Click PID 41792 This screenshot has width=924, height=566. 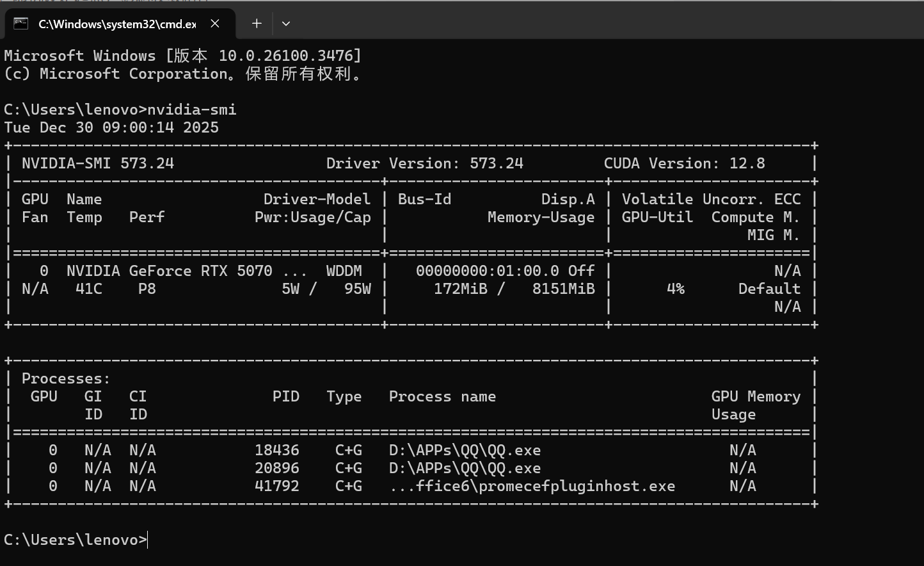coord(277,486)
